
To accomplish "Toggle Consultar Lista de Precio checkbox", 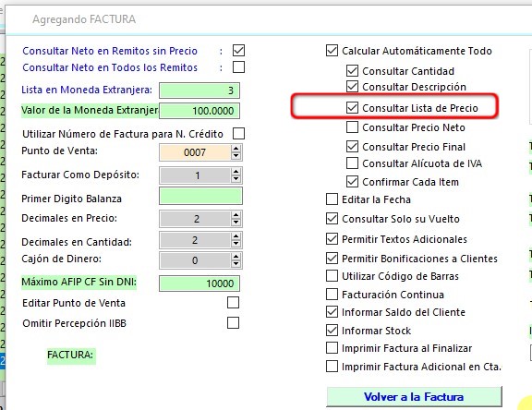I will (352, 108).
